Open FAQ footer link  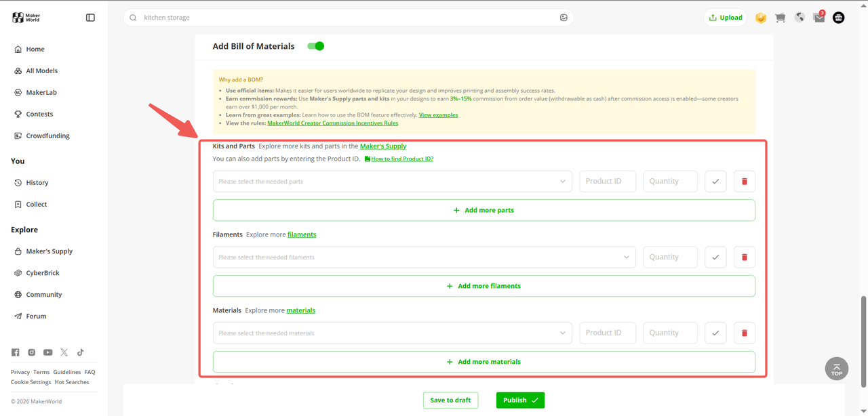[x=90, y=372]
